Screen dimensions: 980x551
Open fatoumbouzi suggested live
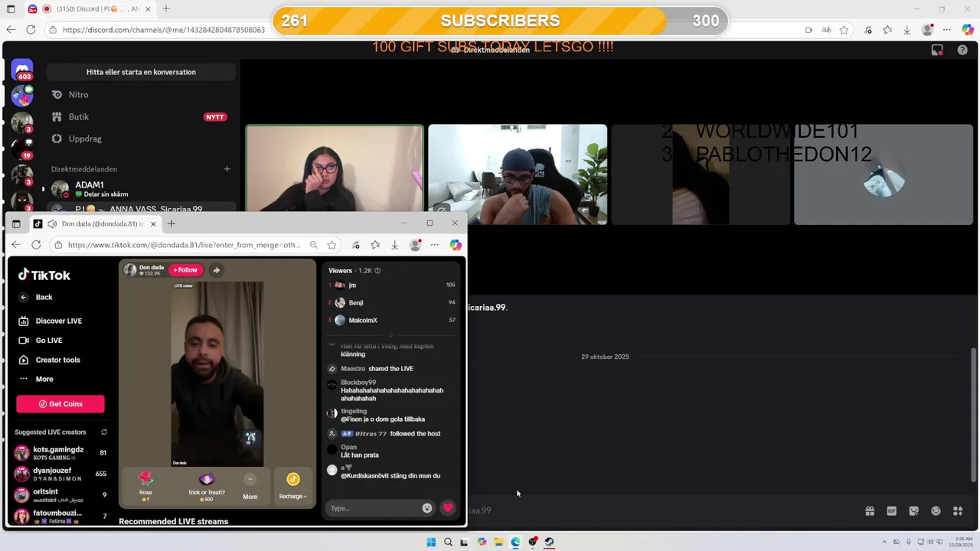click(60, 517)
